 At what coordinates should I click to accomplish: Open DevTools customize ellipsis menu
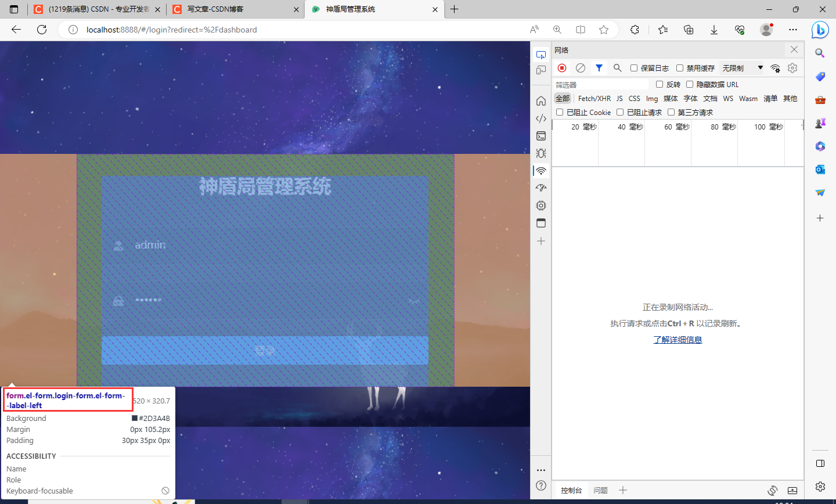click(541, 470)
